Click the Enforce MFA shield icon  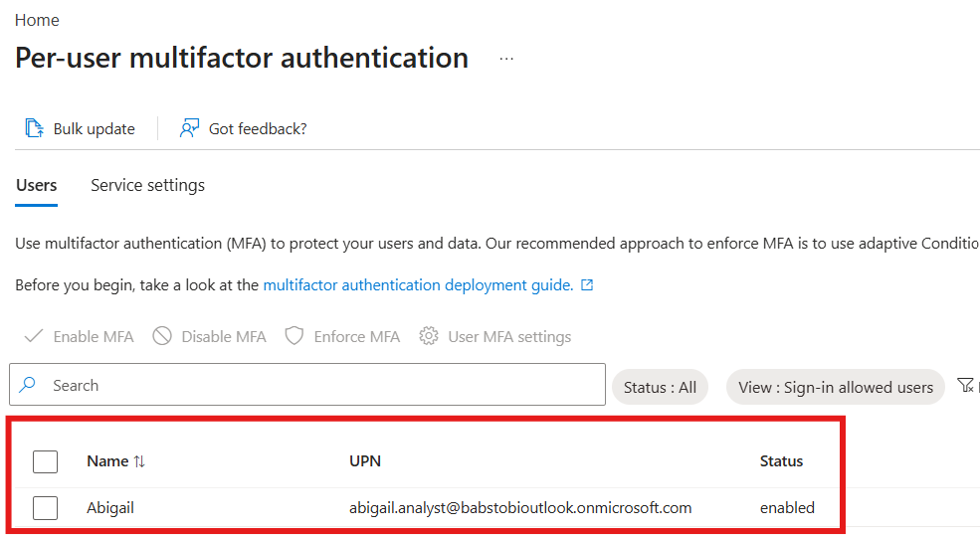(294, 336)
